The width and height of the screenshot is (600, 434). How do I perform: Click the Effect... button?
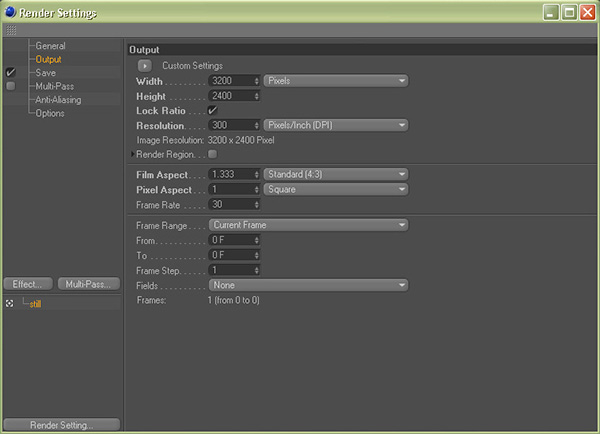click(x=28, y=284)
